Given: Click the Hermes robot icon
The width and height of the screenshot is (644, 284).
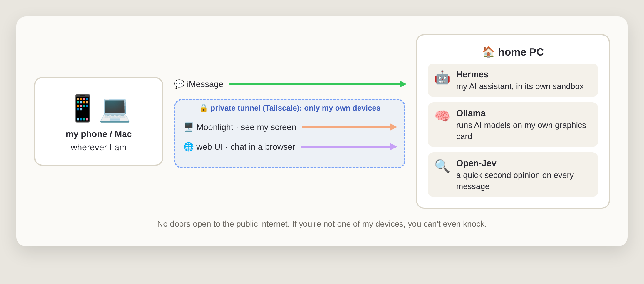Looking at the screenshot, I should (x=442, y=77).
